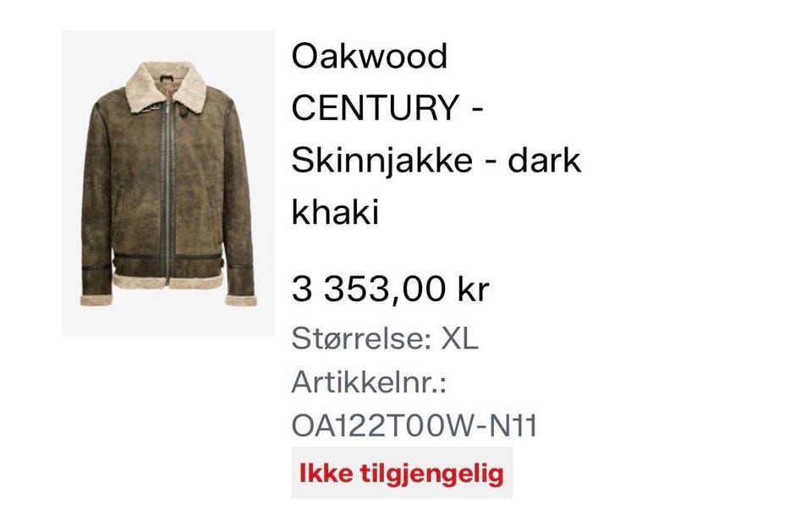Image resolution: width=812 pixels, height=516 pixels.
Task: Click the collar buckle on the jacket
Action: pos(154,108)
